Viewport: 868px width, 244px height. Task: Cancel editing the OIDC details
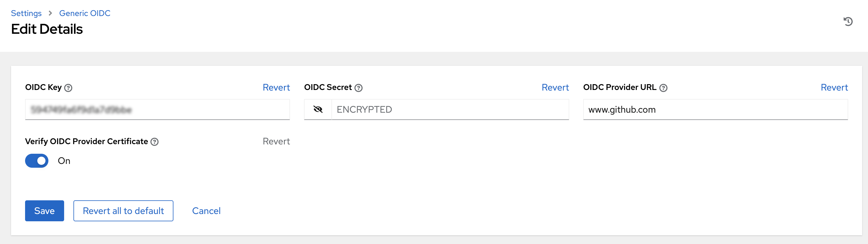click(206, 211)
